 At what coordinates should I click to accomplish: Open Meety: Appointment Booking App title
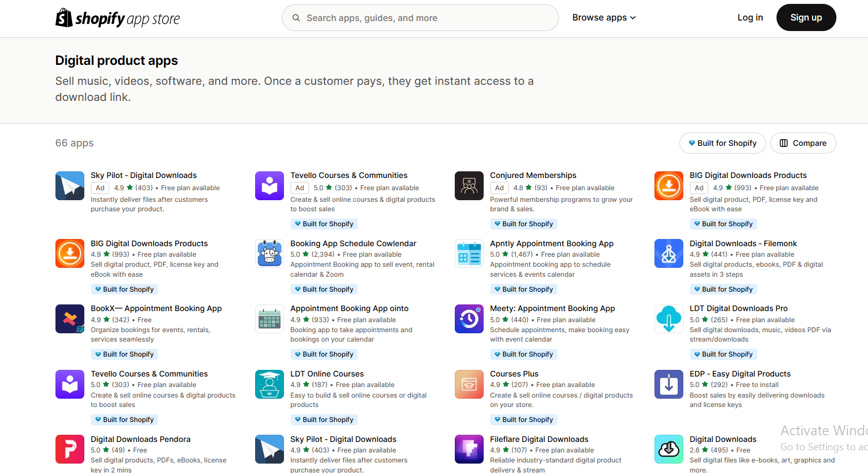tap(552, 308)
